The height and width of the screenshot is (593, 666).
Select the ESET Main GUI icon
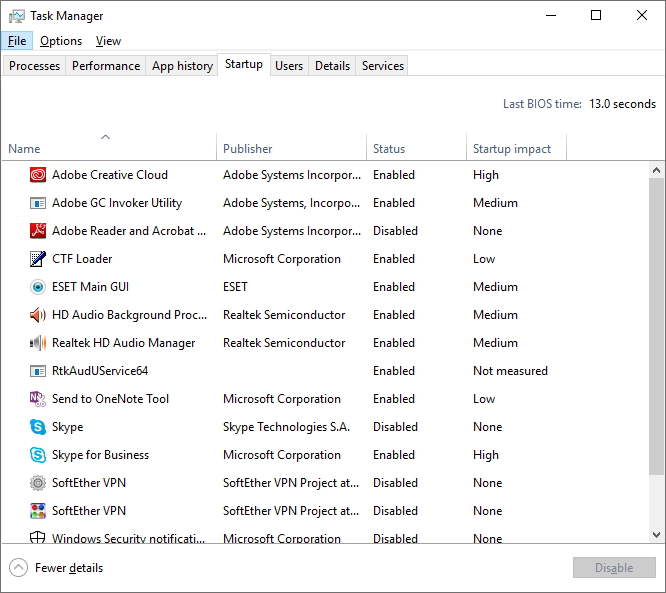[x=38, y=287]
